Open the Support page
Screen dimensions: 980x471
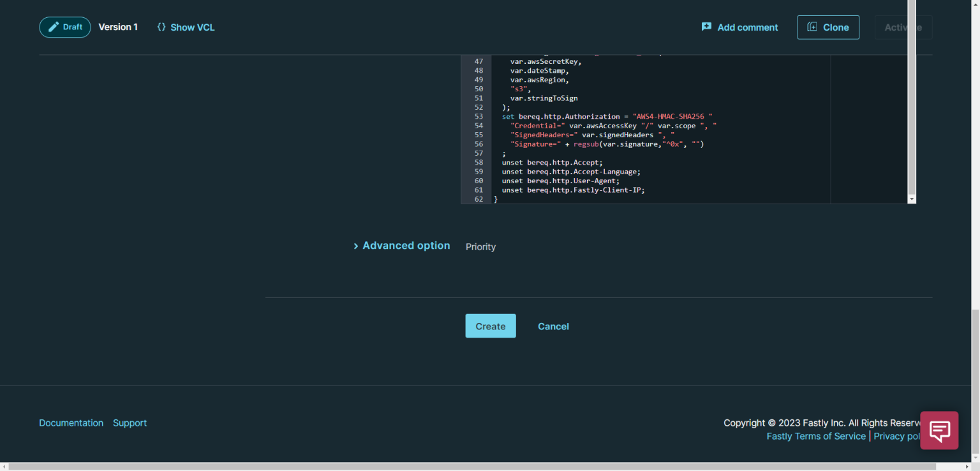click(x=130, y=422)
